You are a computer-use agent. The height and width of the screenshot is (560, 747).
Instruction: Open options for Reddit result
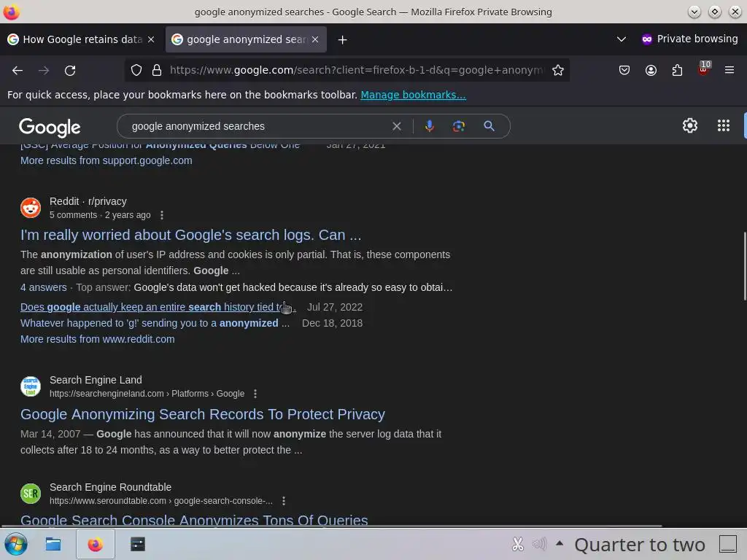pos(162,215)
